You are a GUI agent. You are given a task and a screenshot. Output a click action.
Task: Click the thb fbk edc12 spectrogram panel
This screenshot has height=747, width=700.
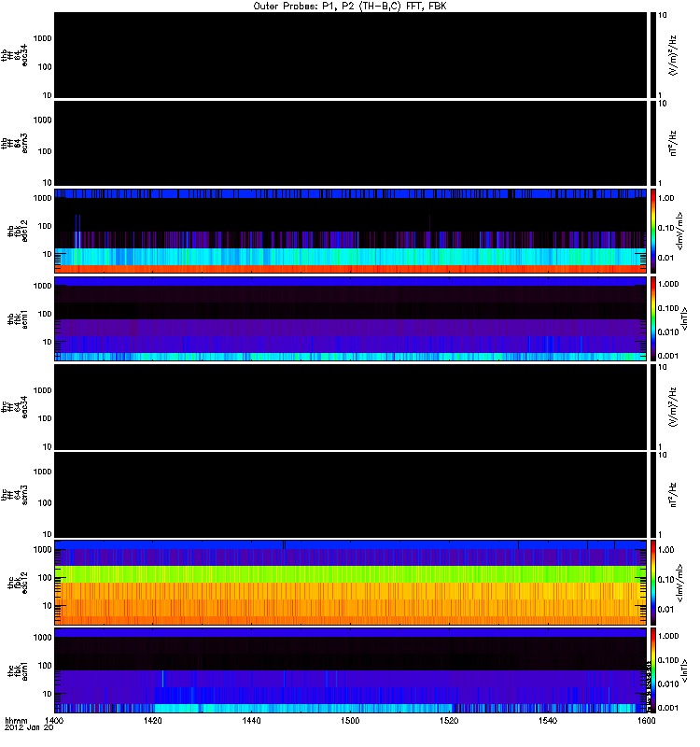tap(351, 231)
